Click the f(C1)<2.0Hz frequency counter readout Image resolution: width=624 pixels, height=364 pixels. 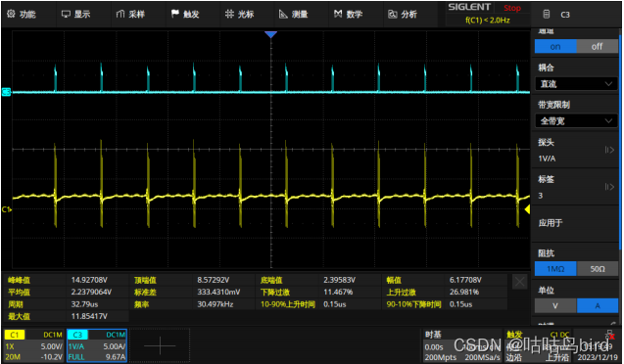[x=488, y=20]
